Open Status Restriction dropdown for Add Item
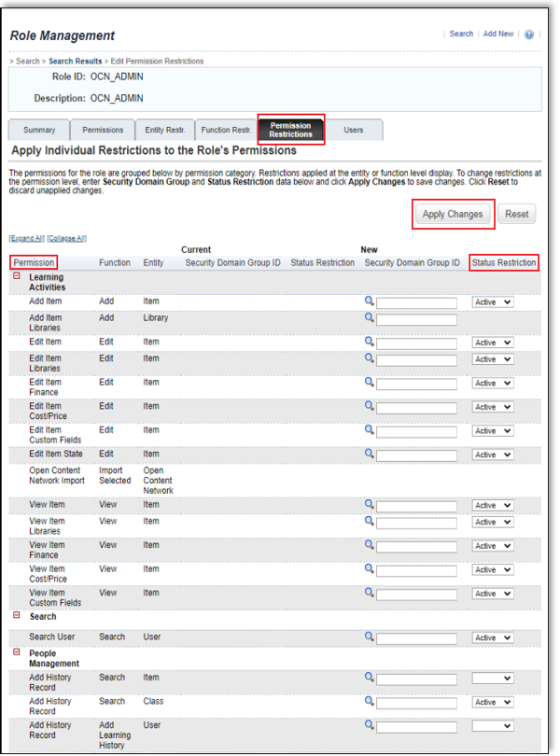Viewport: 560px width, 756px height. (x=493, y=302)
